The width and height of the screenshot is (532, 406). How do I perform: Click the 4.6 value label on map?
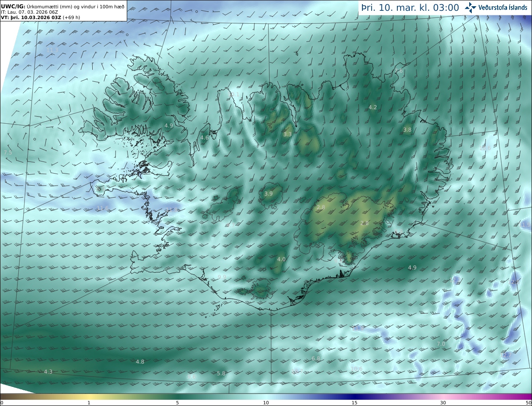[x=204, y=138]
